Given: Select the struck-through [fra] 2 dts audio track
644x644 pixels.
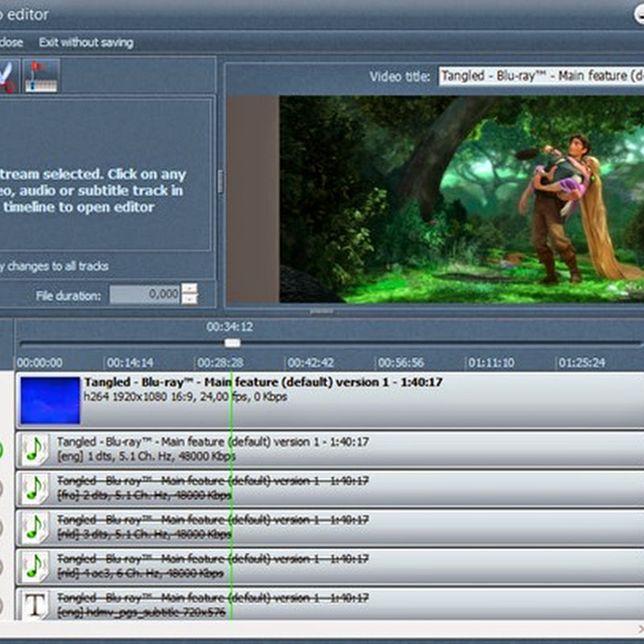Looking at the screenshot, I should [330, 489].
